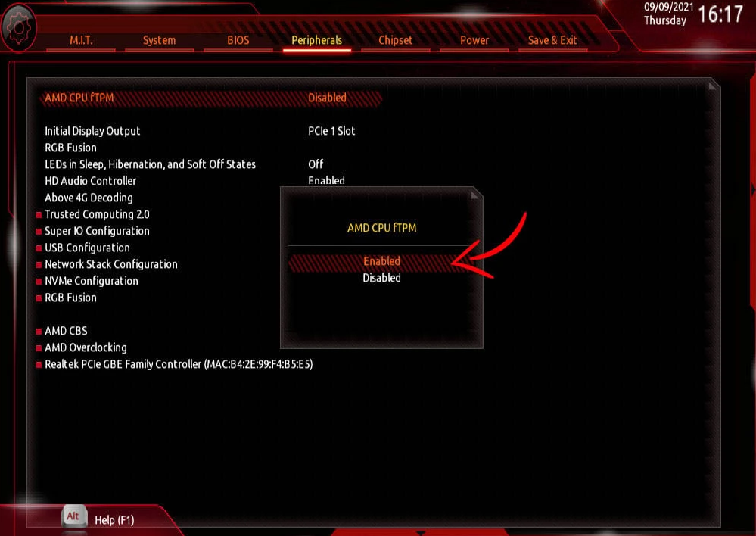The width and height of the screenshot is (756, 536).
Task: Select Disabled in the AMD CPU fTPM popup
Action: coord(381,278)
